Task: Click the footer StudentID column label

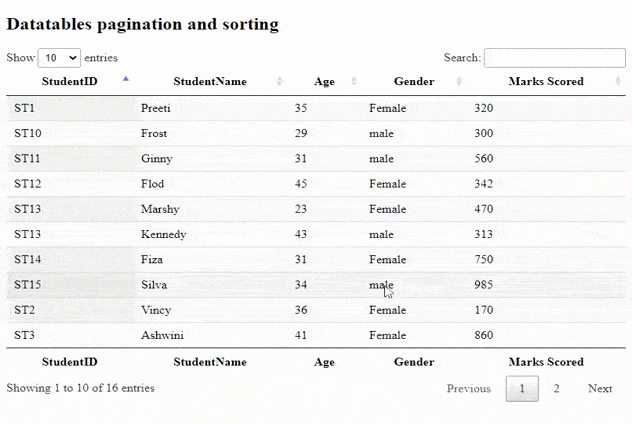Action: 69,362
